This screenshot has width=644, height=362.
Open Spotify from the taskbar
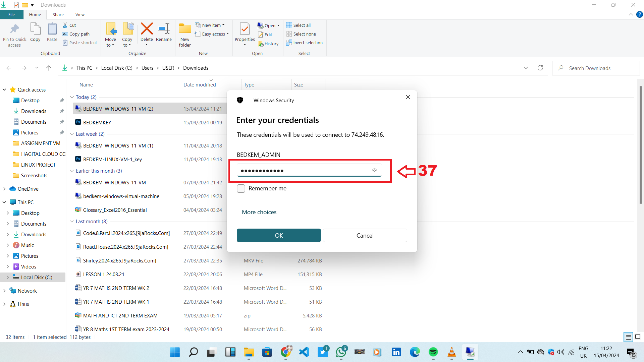pyautogui.click(x=433, y=352)
